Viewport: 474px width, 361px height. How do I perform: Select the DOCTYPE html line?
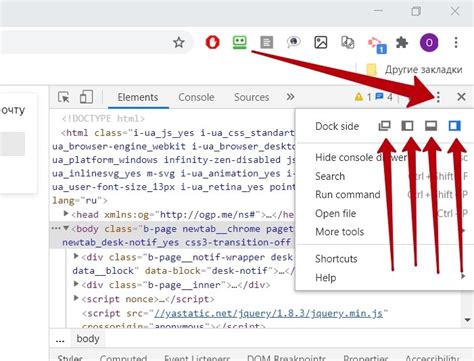click(103, 119)
